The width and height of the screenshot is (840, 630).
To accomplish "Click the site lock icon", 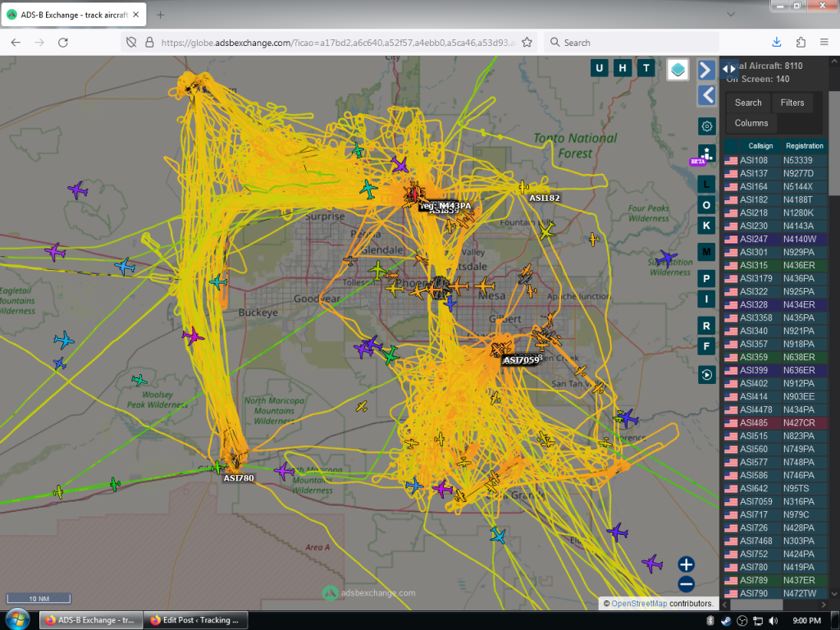I will pos(149,43).
